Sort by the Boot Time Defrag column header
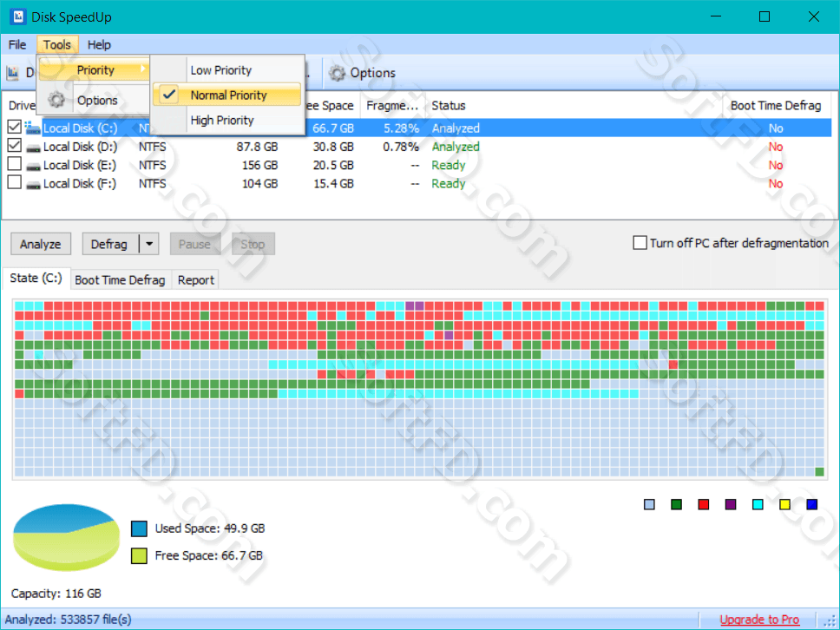 coord(776,106)
